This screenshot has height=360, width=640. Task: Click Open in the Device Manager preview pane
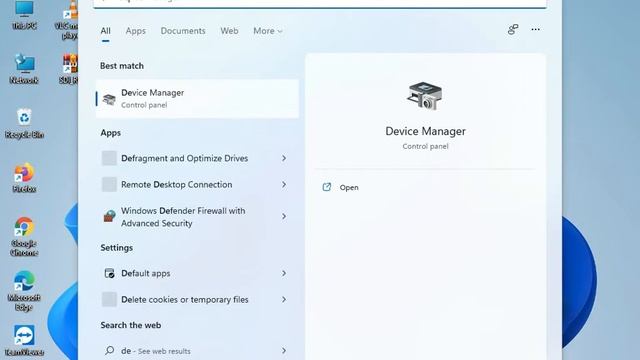point(349,187)
